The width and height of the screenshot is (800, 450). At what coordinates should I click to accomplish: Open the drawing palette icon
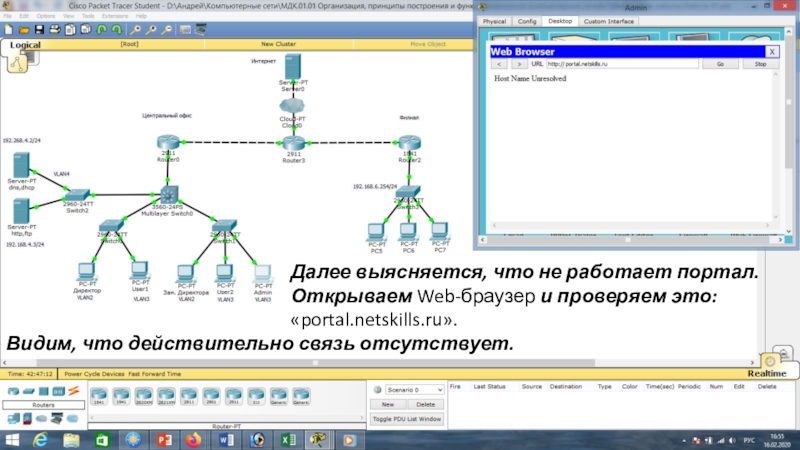[x=185, y=30]
